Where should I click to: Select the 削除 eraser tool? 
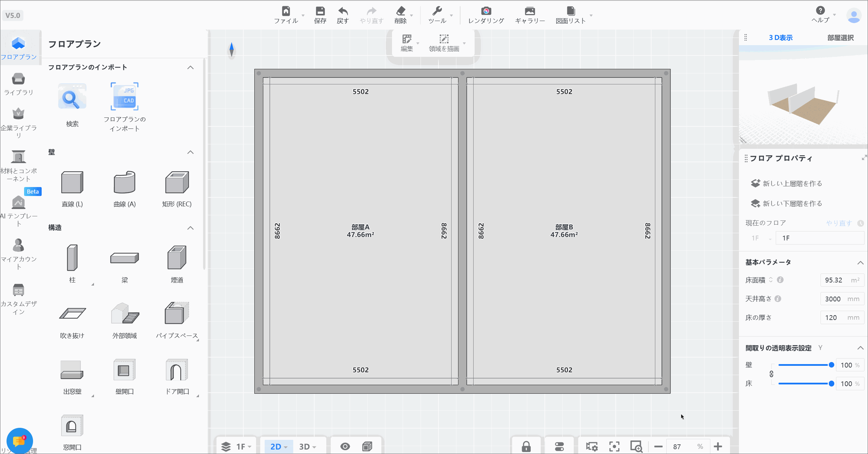coord(401,11)
